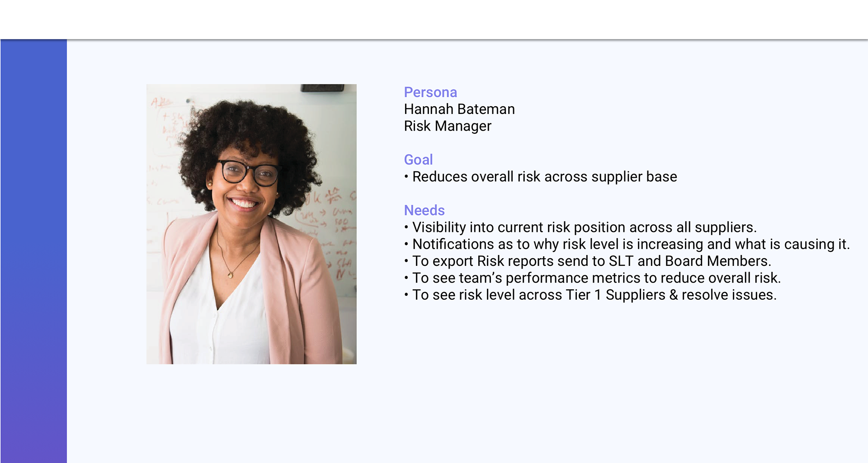Click the Risk Manager job title
The height and width of the screenshot is (463, 868).
[x=448, y=126]
